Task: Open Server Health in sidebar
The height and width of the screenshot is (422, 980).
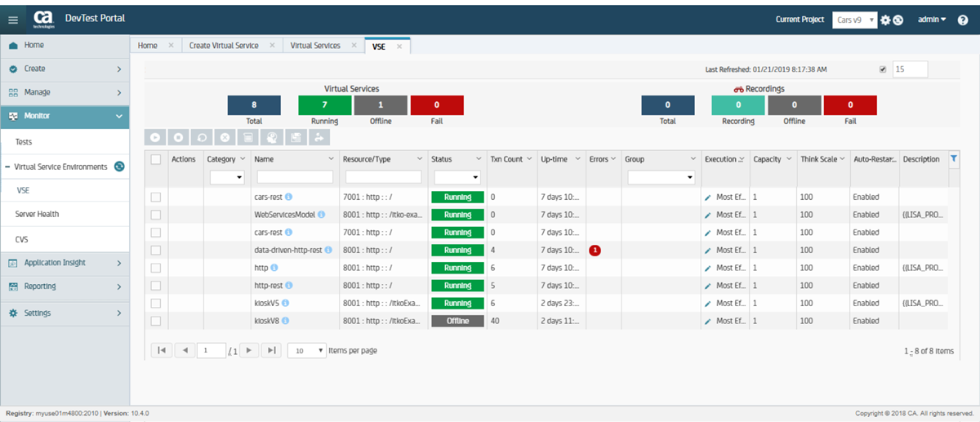Action: 65,214
